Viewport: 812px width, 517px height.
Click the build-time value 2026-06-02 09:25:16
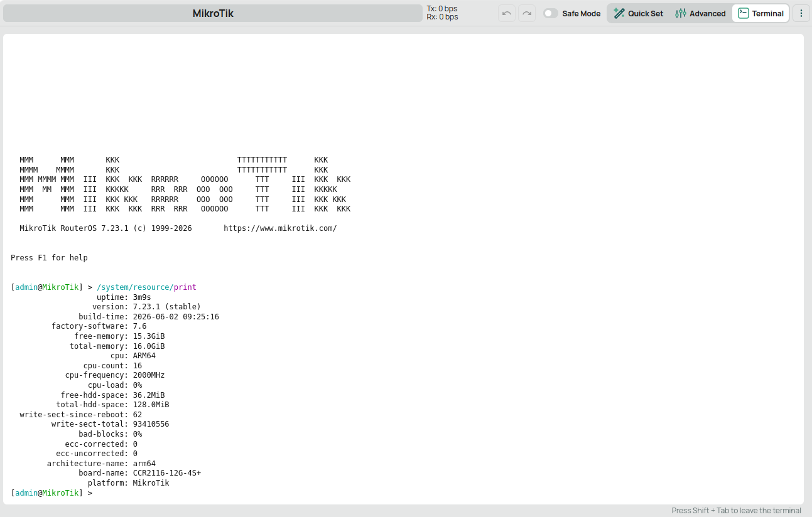pos(176,317)
